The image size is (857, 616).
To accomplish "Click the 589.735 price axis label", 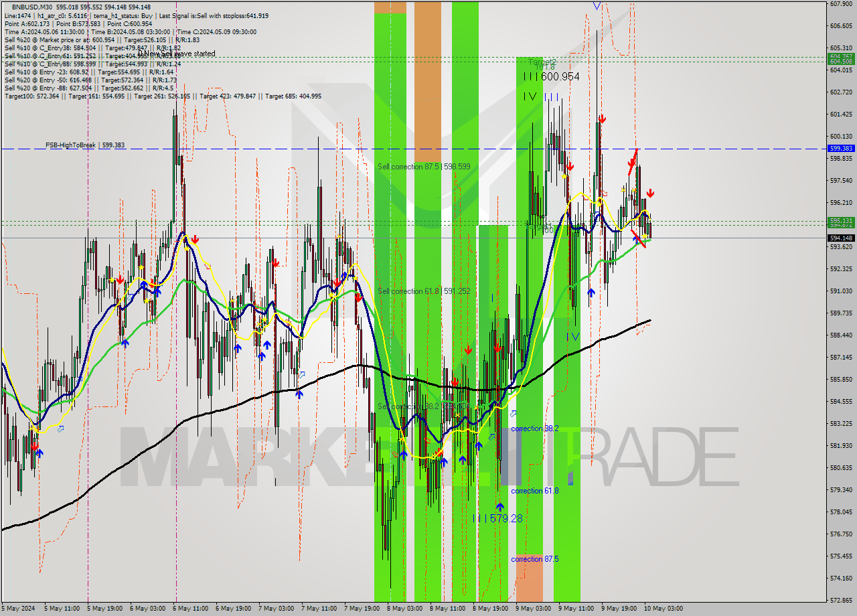I will point(841,313).
